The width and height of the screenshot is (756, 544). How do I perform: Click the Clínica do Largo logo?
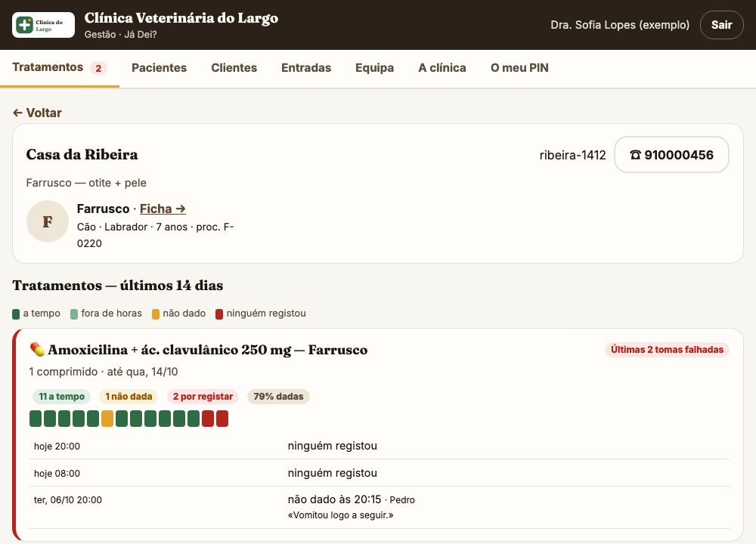43,25
